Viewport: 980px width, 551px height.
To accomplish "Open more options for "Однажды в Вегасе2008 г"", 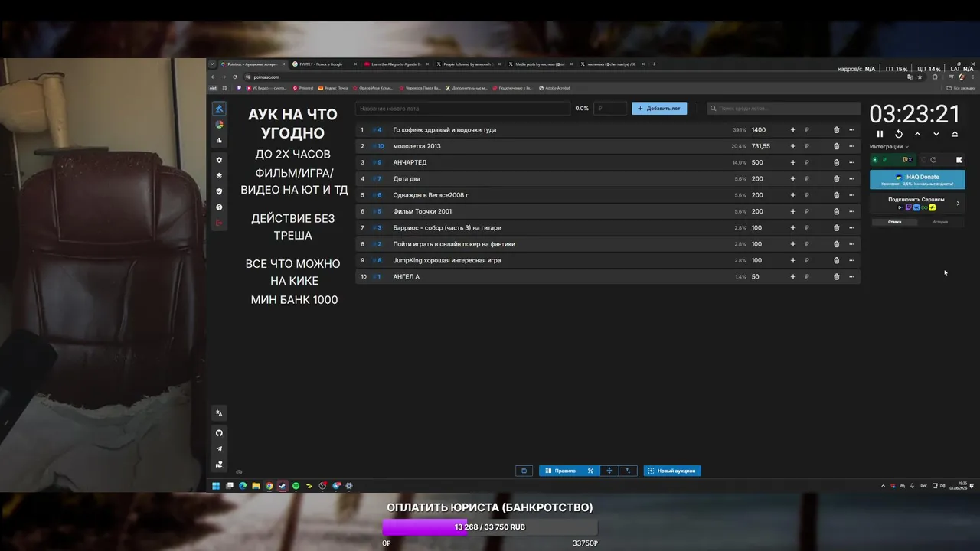I will 851,195.
